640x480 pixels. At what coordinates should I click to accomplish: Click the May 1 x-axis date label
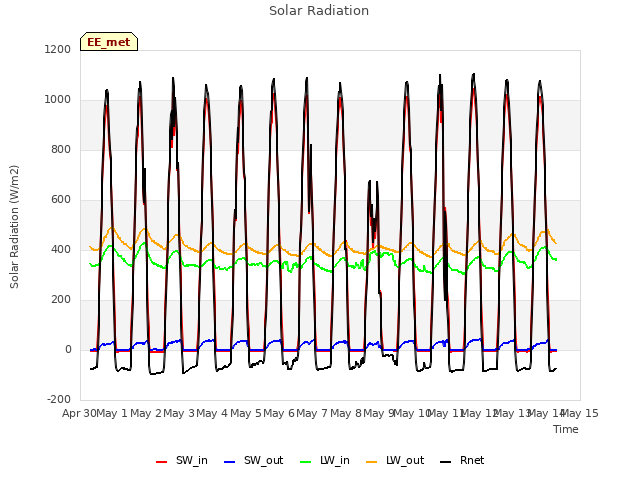pos(112,413)
